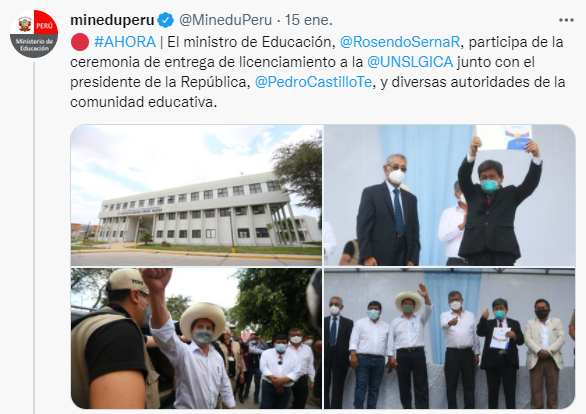This screenshot has width=586, height=414.
Task: Click the raised certificate in the top-right photo
Action: (503, 138)
